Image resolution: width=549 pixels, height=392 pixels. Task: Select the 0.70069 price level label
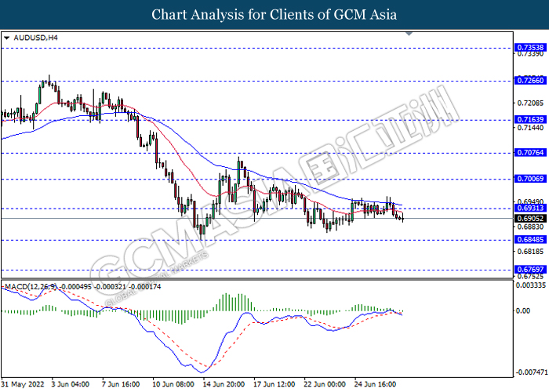[530, 179]
